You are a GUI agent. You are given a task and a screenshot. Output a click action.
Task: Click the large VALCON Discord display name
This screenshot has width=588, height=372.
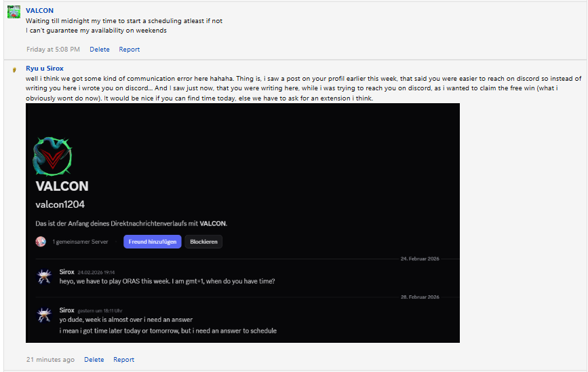click(62, 186)
